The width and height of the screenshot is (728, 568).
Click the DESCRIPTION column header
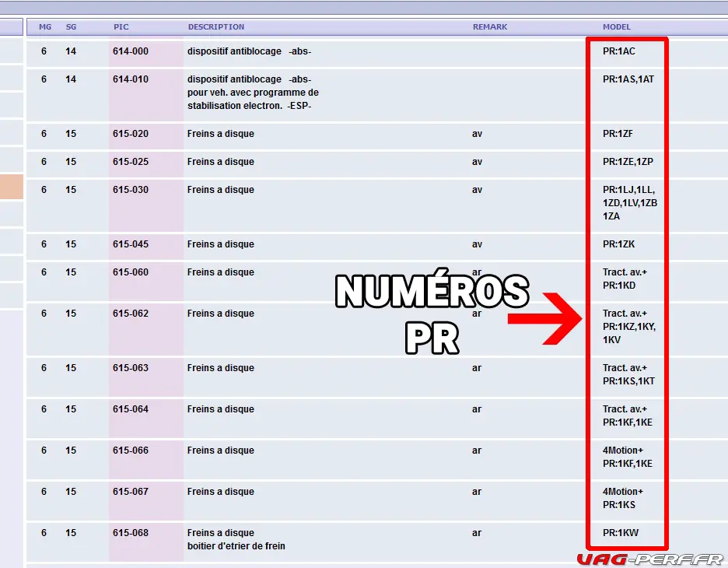coord(216,27)
